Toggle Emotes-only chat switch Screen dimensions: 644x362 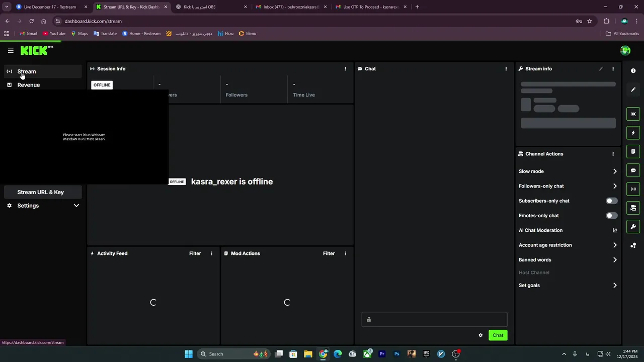pos(611,216)
